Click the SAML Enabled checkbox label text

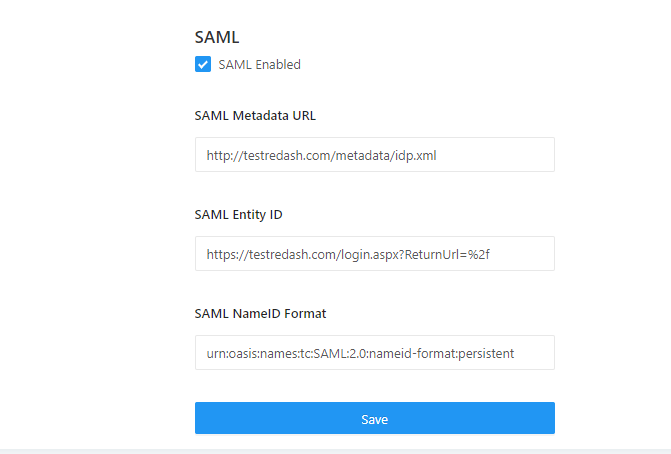(x=259, y=65)
